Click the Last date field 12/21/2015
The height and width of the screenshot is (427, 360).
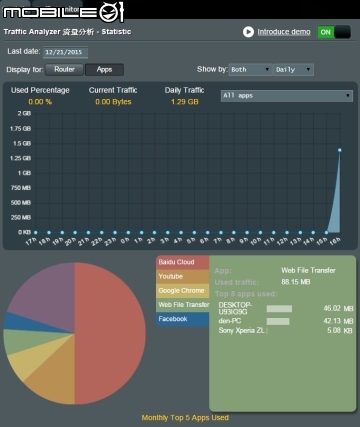(x=65, y=52)
